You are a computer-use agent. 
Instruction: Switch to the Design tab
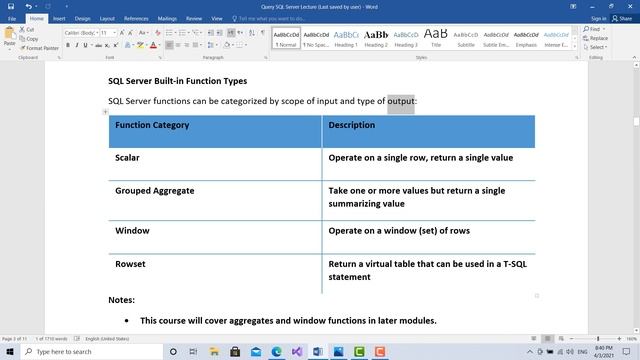click(82, 19)
